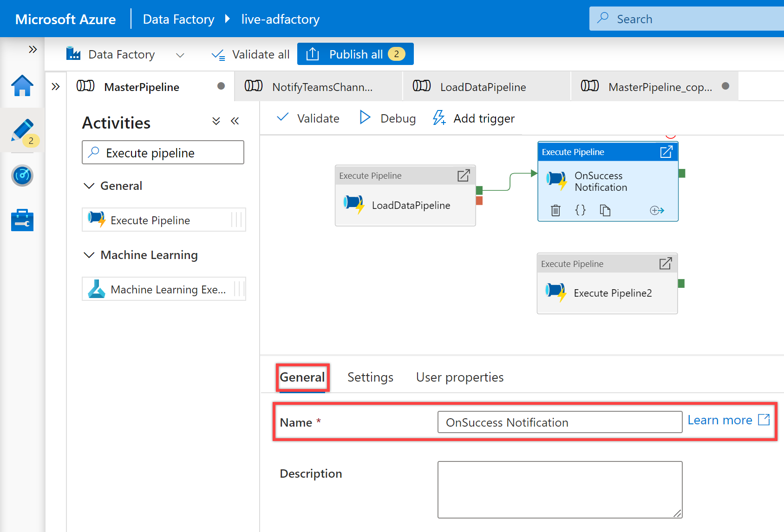Click into the Description text area

coord(560,490)
